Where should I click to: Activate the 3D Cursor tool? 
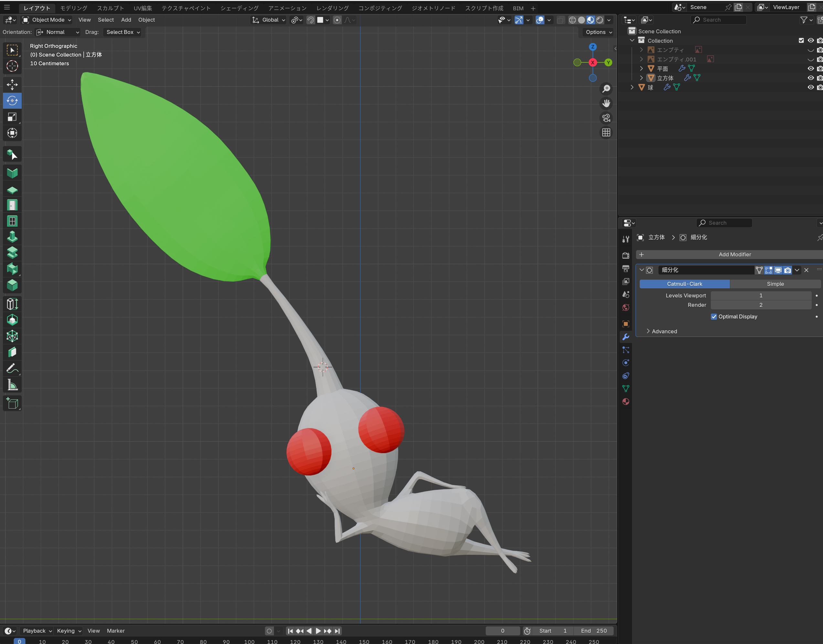click(x=12, y=66)
